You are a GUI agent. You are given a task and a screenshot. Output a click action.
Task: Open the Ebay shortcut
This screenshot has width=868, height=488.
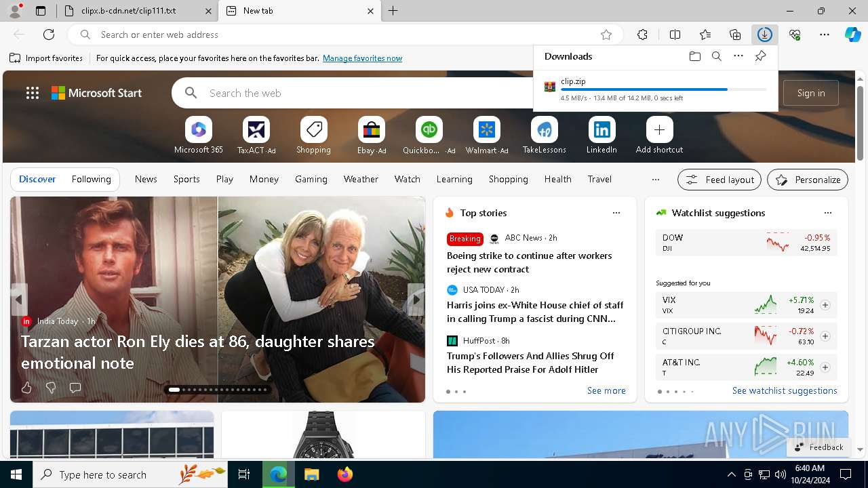(372, 136)
